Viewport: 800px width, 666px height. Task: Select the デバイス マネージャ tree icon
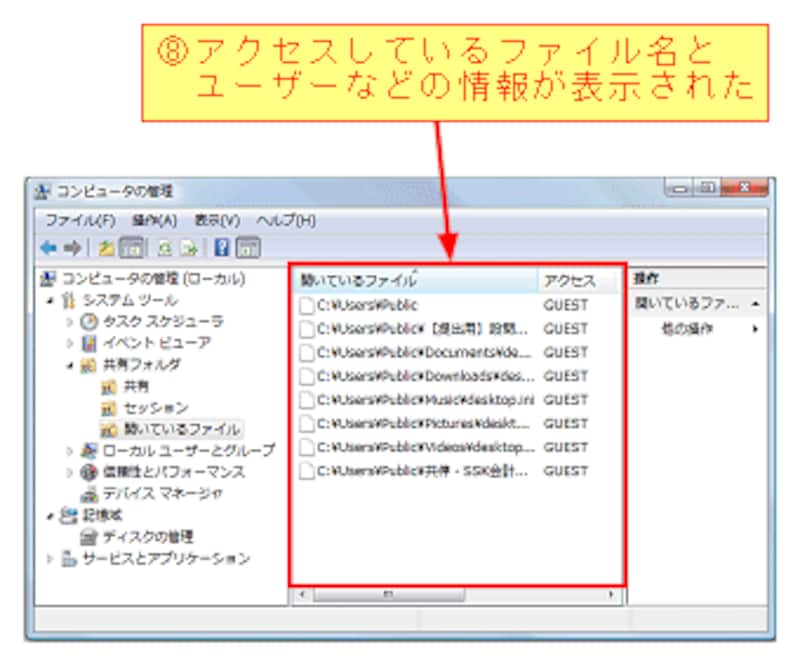coord(89,493)
